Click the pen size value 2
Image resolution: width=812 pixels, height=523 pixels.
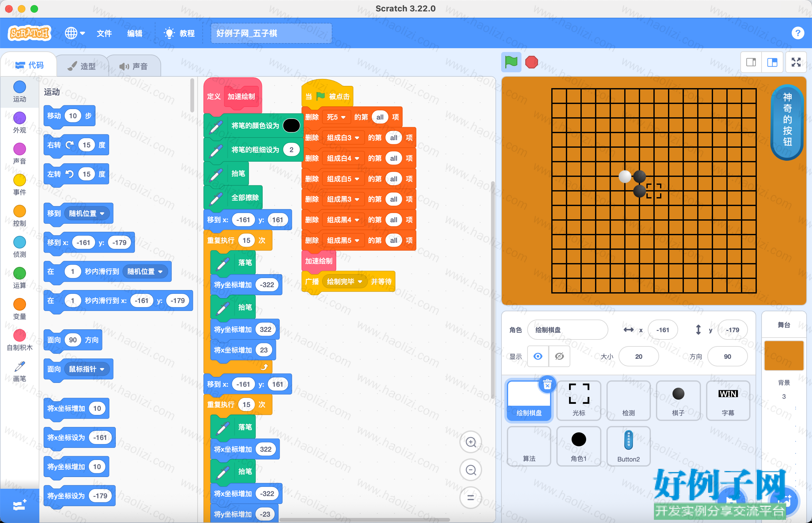point(291,150)
